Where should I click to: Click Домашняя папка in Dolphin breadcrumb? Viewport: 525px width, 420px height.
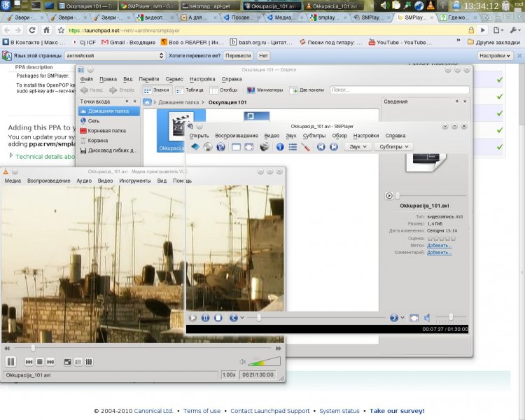click(x=178, y=102)
